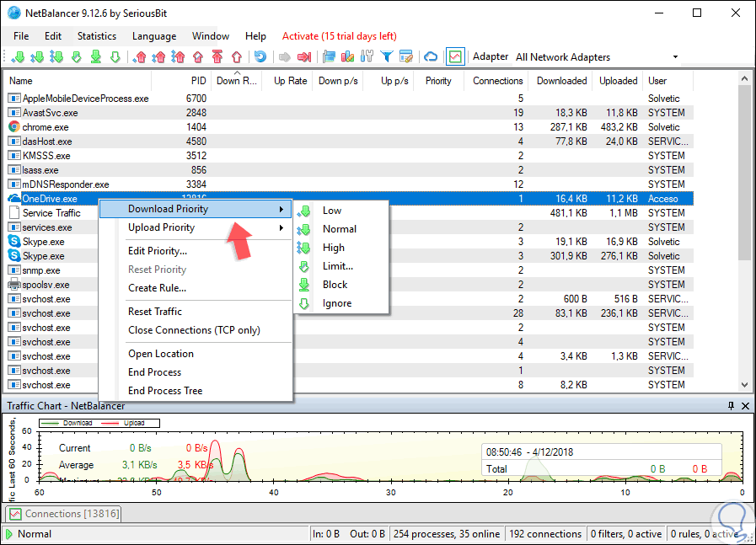Sort by the PID column header
This screenshot has width=756, height=545.
[181, 81]
